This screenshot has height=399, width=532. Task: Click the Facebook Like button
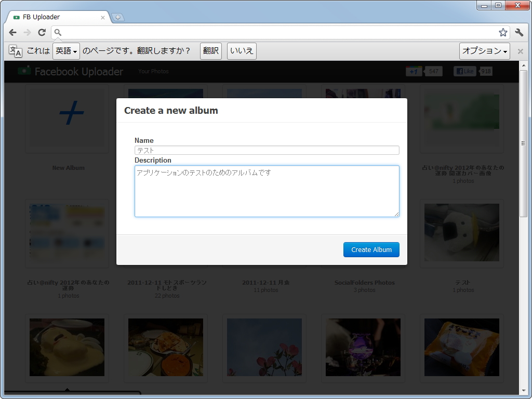(465, 71)
